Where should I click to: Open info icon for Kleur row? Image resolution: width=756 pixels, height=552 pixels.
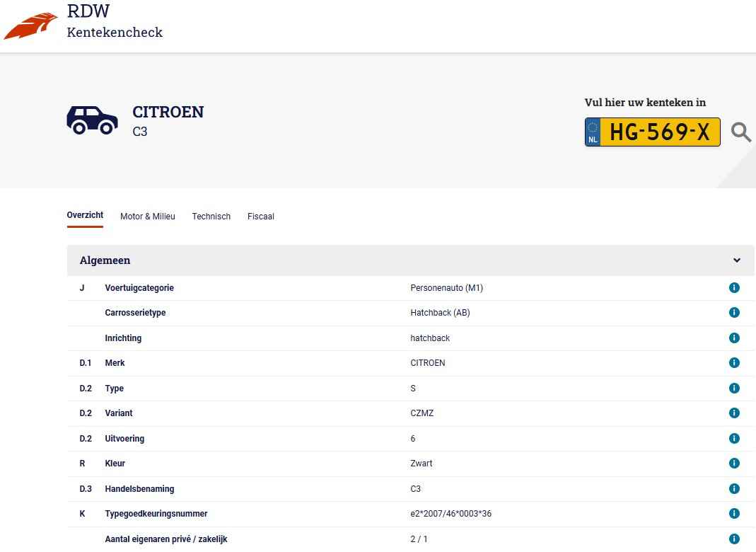(x=734, y=464)
